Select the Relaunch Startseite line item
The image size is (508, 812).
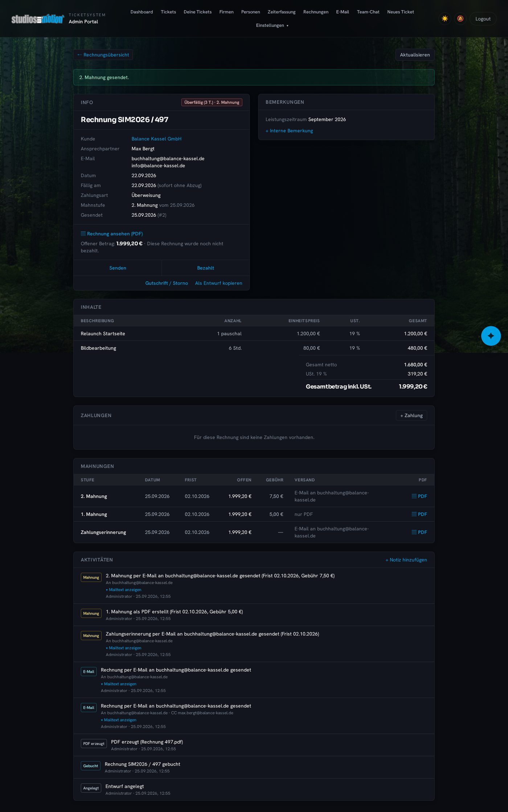point(254,334)
